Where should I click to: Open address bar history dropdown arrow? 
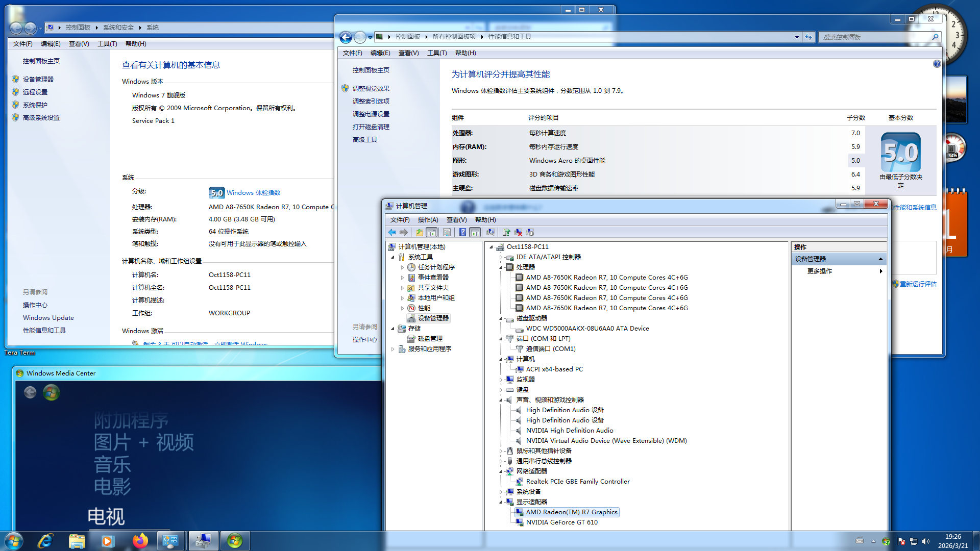click(797, 37)
